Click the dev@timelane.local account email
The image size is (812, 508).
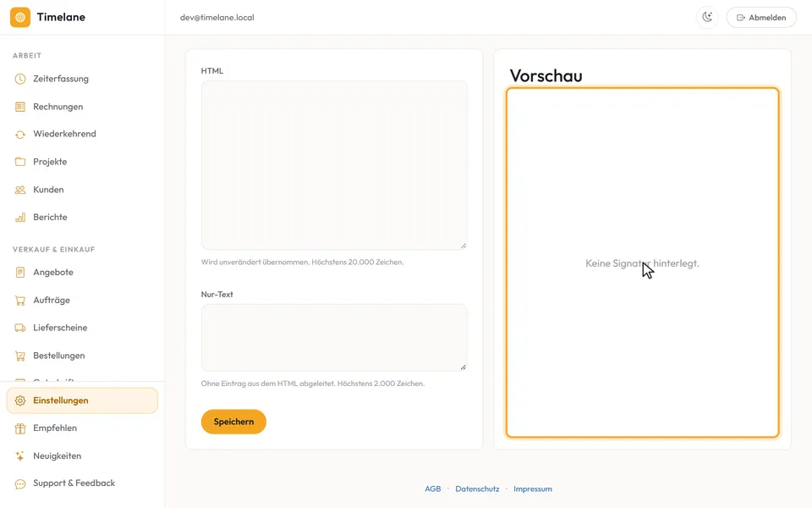tap(217, 17)
